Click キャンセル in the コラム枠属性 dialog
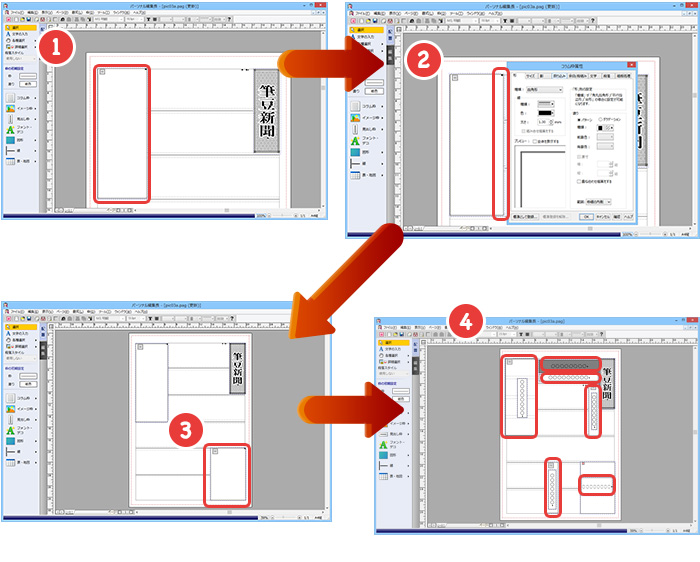The height and width of the screenshot is (562, 700). 603,216
